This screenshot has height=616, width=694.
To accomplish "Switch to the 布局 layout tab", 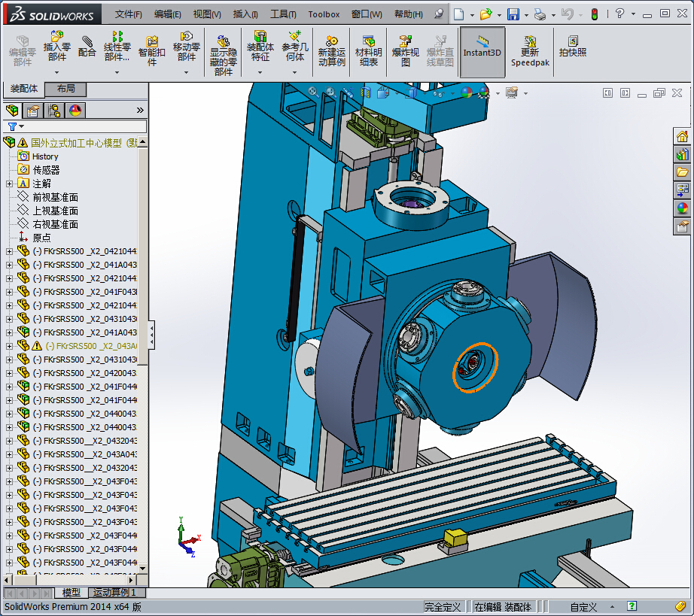I will pos(65,89).
